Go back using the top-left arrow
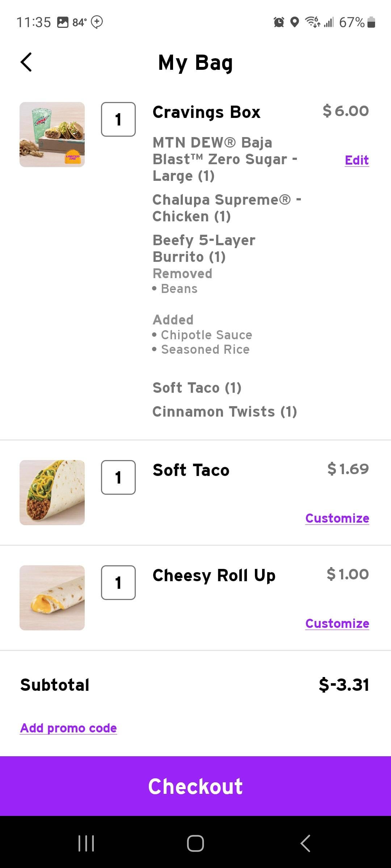This screenshot has height=868, width=391. point(26,62)
